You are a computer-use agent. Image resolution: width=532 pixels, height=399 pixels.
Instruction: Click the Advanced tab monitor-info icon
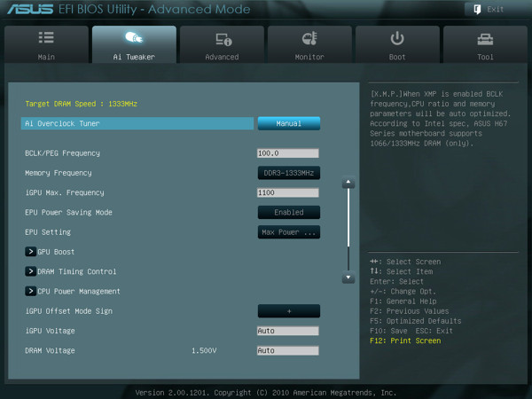click(223, 39)
